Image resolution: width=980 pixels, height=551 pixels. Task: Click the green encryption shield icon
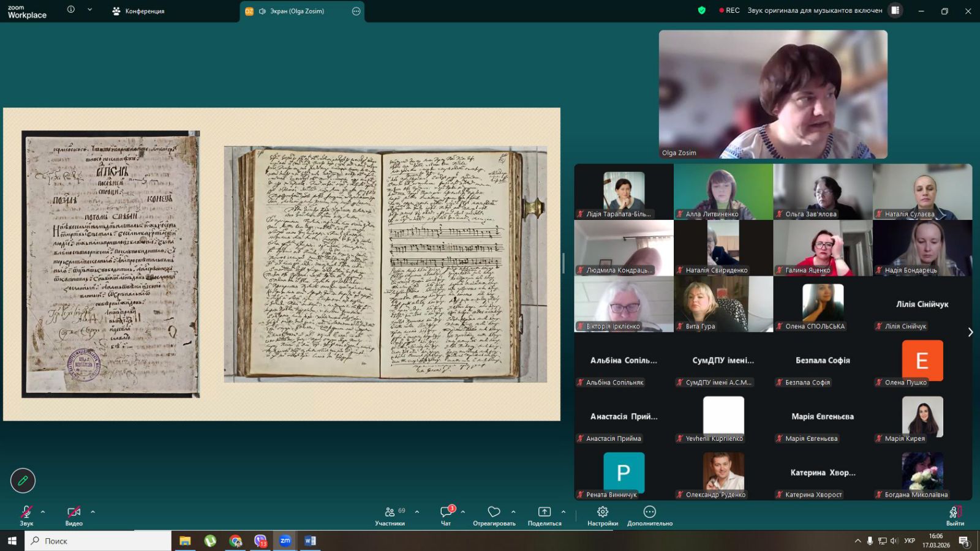[x=702, y=10]
